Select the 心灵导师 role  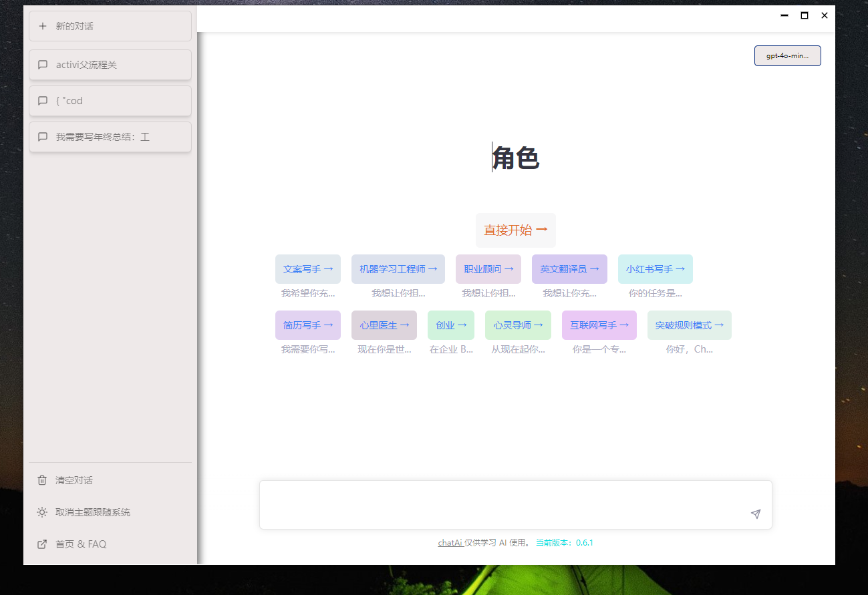[518, 325]
